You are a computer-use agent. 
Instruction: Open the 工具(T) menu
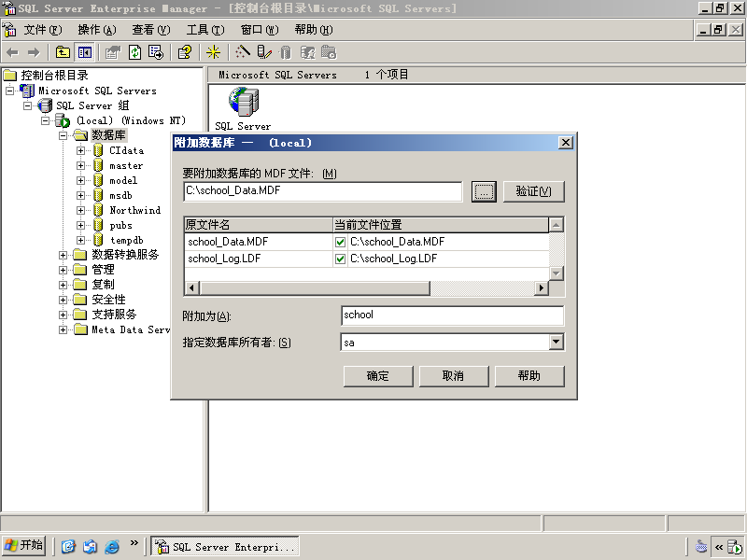coord(205,30)
